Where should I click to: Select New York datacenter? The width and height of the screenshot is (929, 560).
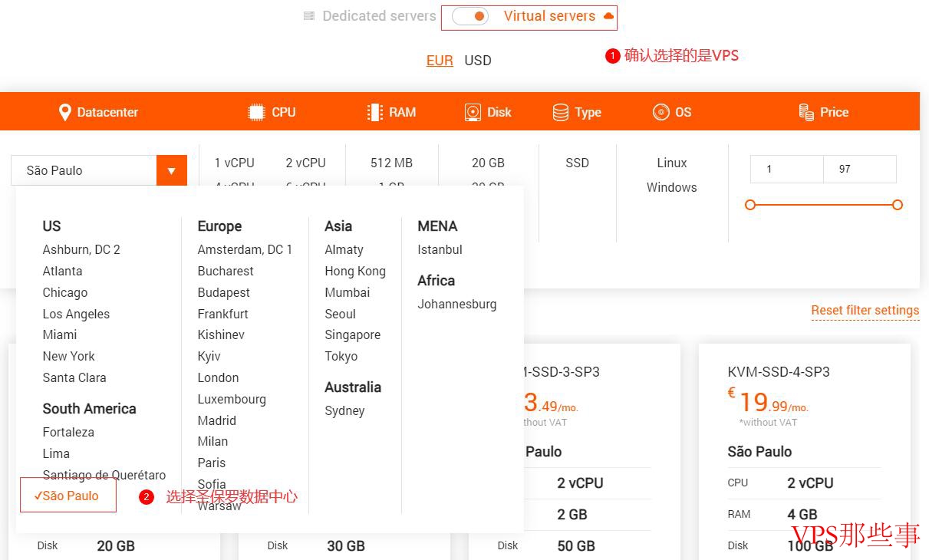click(x=69, y=356)
